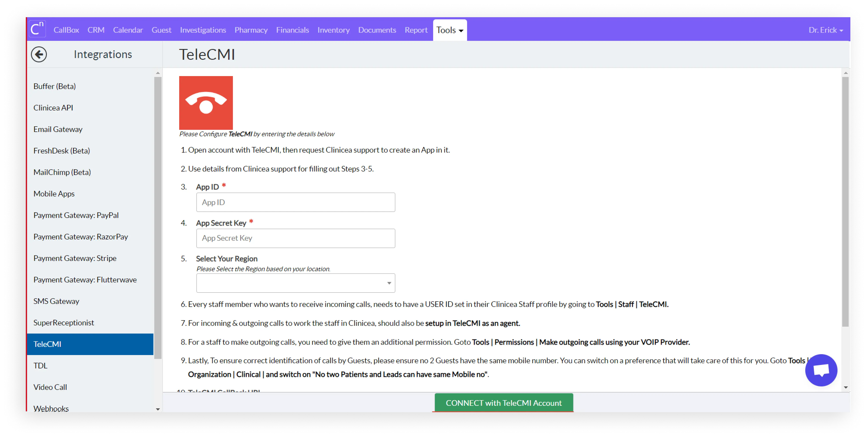Click main content scrollbar up arrow
Viewport: 868px width, 438px height.
click(x=845, y=73)
